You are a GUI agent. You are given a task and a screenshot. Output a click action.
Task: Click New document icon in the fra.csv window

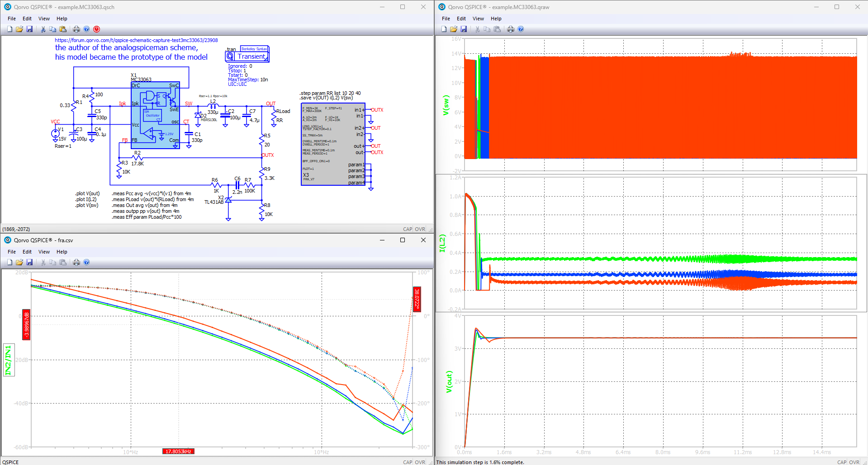[x=9, y=263]
